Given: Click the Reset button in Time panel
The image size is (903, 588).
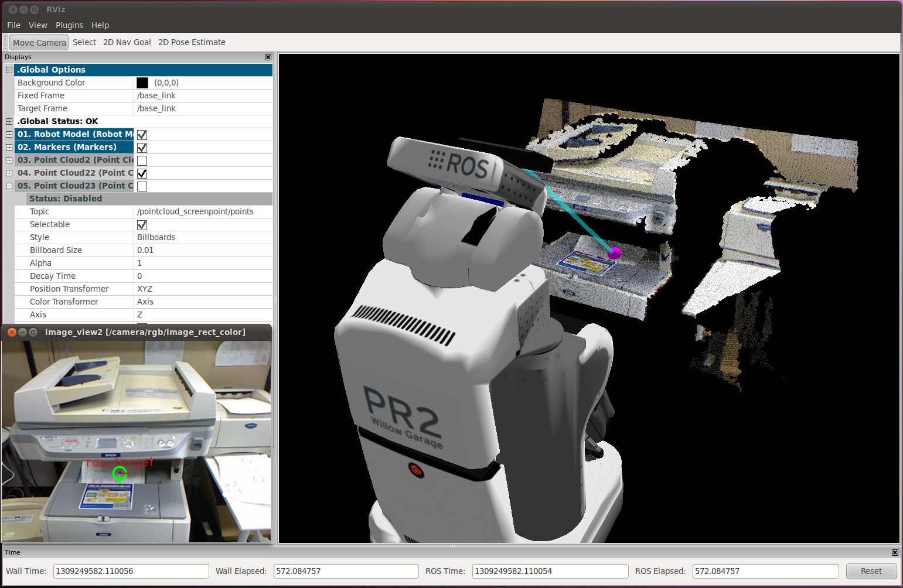Looking at the screenshot, I should [871, 571].
